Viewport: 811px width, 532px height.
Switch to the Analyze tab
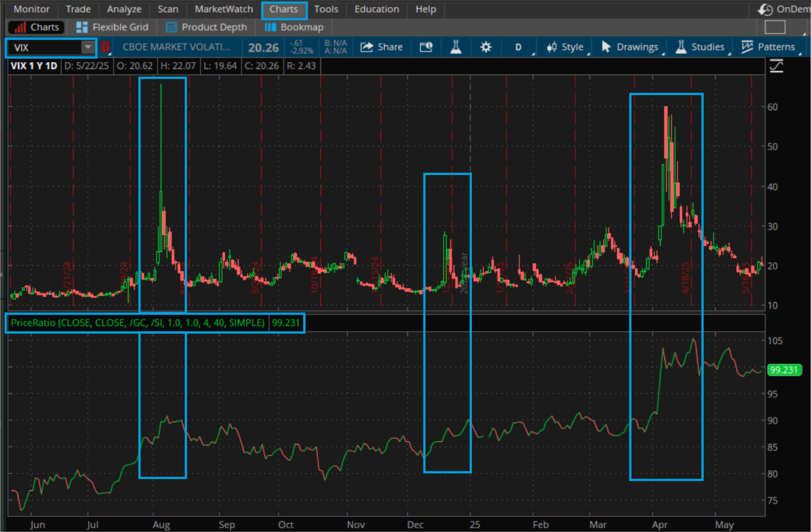124,9
